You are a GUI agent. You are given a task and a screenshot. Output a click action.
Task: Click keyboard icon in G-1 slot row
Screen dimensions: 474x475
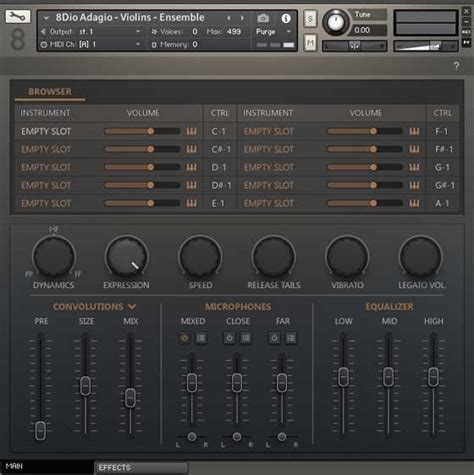[414, 167]
